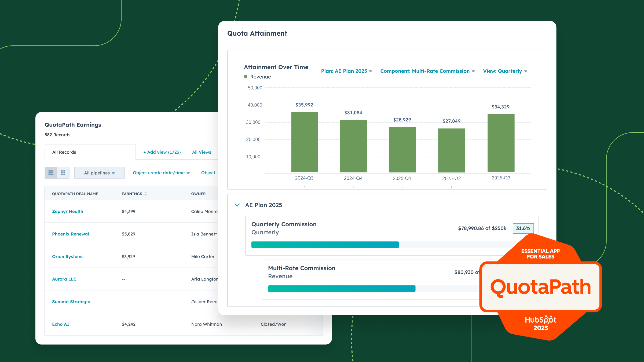Open the Summit Strategic deal

(x=71, y=301)
